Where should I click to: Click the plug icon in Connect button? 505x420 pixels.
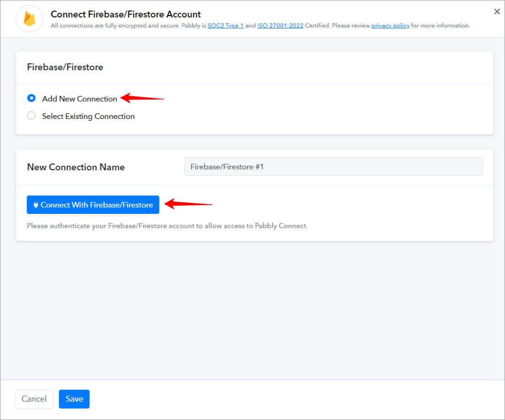[36, 205]
